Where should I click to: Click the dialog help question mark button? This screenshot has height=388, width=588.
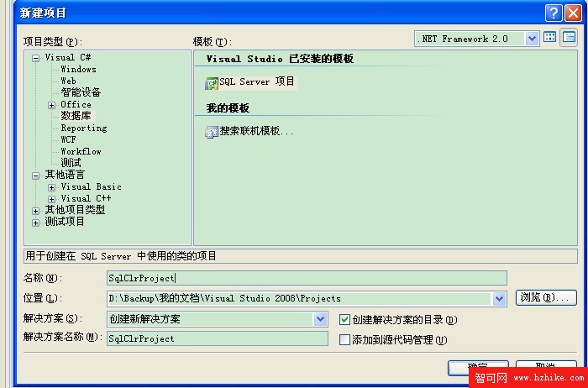(x=554, y=13)
